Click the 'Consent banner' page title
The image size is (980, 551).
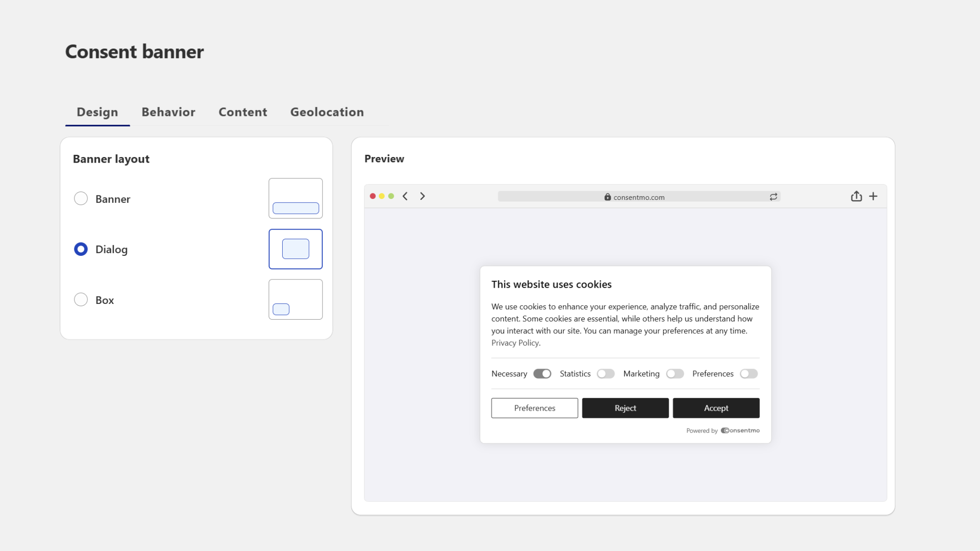coord(134,52)
